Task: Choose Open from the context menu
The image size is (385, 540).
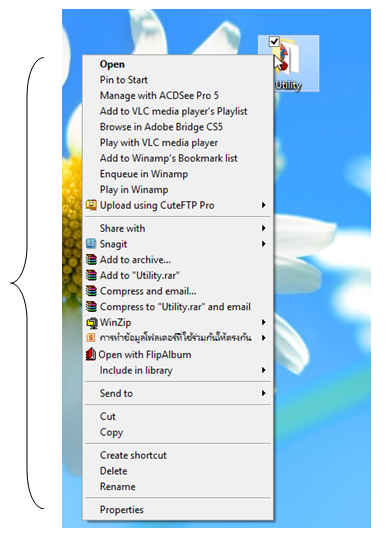Action: point(178,64)
